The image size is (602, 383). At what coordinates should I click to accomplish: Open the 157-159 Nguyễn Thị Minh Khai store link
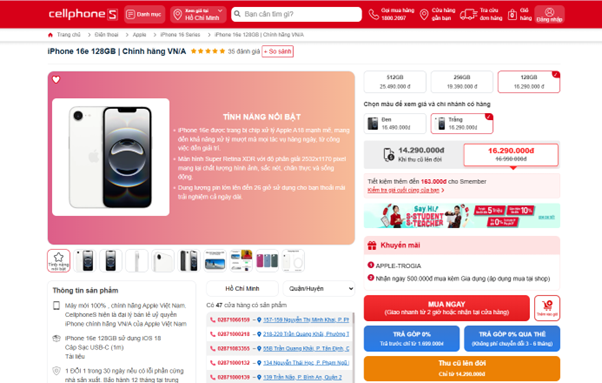pos(306,319)
